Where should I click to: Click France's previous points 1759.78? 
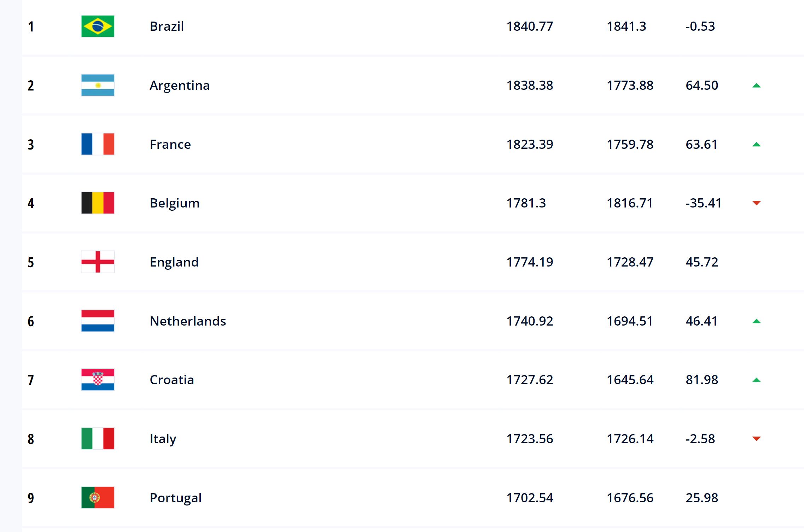click(630, 144)
